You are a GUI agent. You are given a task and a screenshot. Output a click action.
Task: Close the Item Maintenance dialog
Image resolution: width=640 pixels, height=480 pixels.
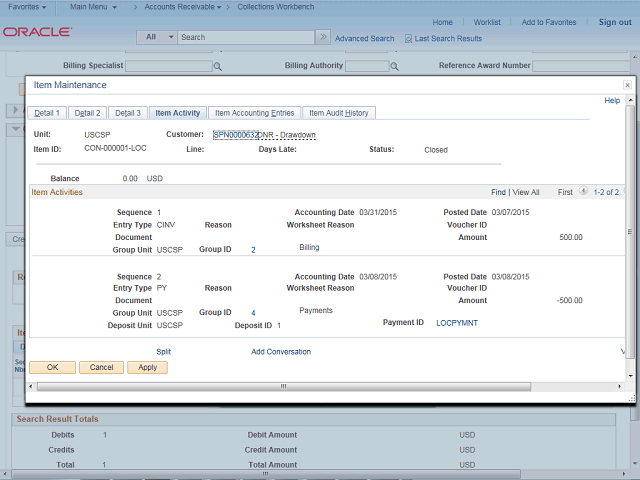click(627, 86)
